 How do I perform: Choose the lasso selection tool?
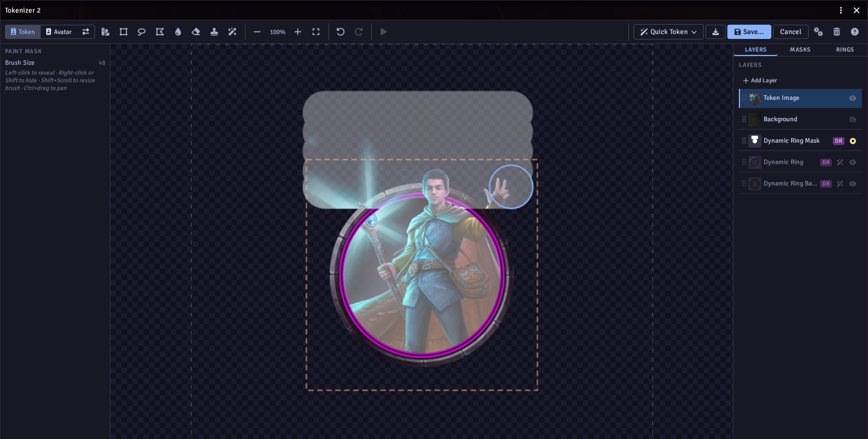click(x=142, y=32)
